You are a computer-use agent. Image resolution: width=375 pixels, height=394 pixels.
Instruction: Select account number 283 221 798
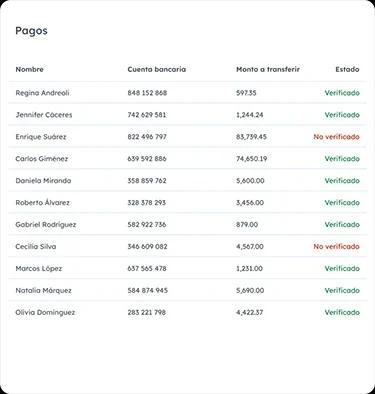(x=146, y=313)
